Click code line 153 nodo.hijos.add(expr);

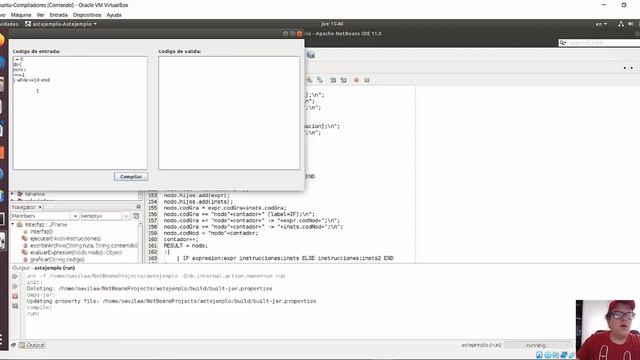tap(197, 195)
